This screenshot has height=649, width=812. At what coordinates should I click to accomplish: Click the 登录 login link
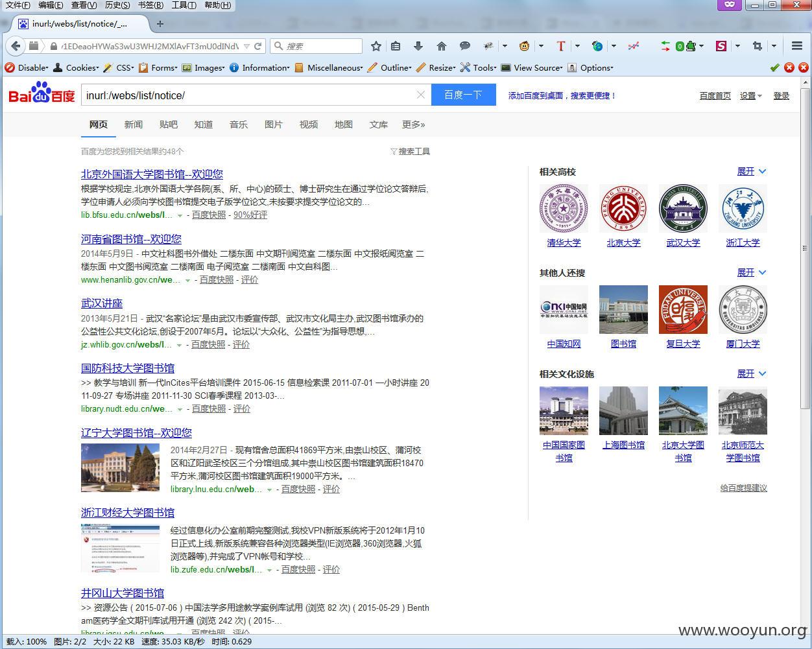(782, 95)
